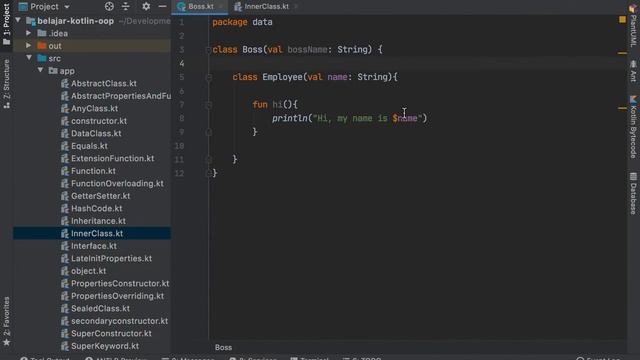The height and width of the screenshot is (360, 640).
Task: Click the collapse all icon in Project panel
Action: [126, 7]
